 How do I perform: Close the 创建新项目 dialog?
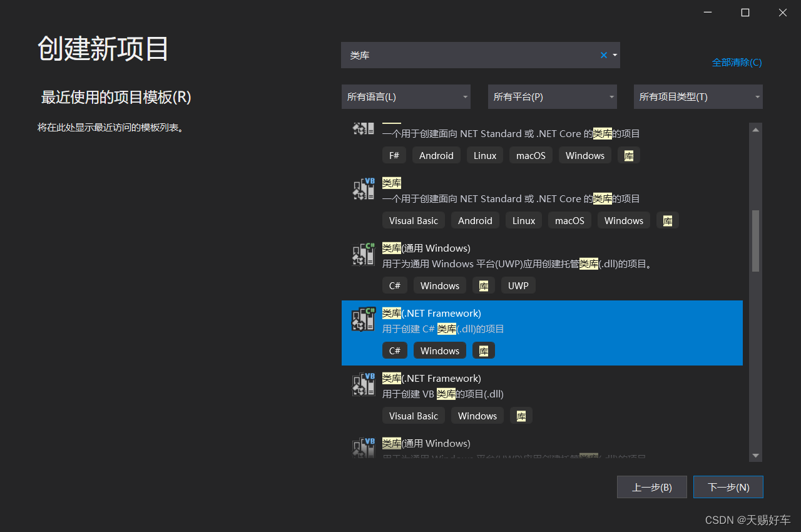click(x=783, y=13)
